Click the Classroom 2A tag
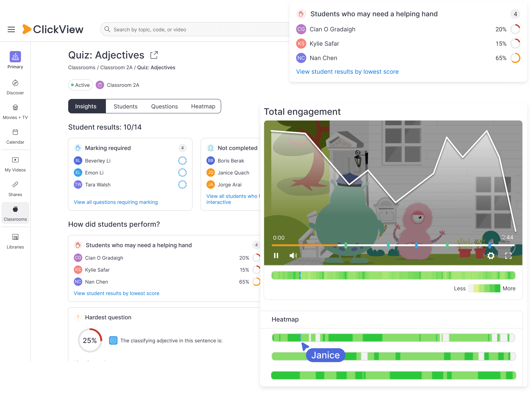Viewport: 532px width, 393px height. (x=118, y=85)
